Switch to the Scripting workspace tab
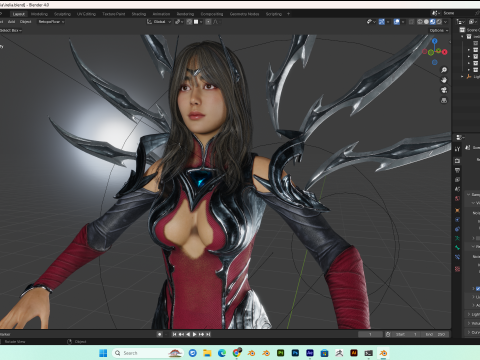This screenshot has height=360, width=480. pos(274,14)
